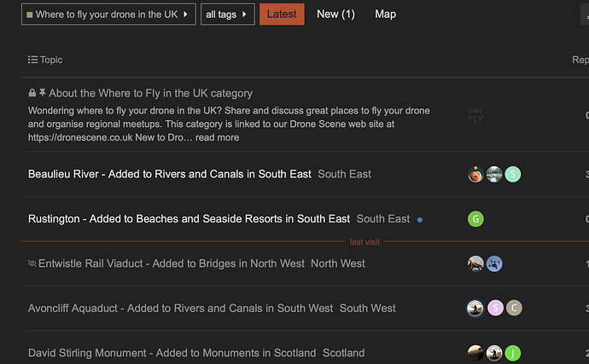Viewport: 589px width, 364px height.
Task: Open the David Stirling Monument topic
Action: tap(172, 353)
